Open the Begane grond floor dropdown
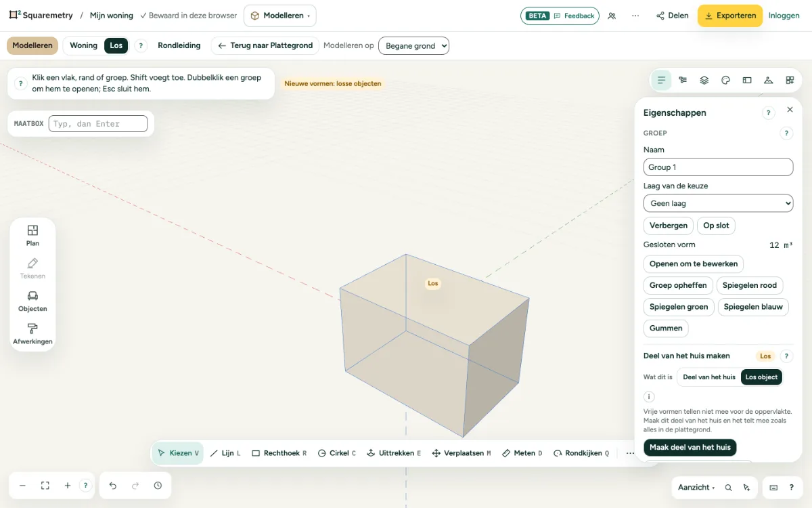Image resolution: width=812 pixels, height=508 pixels. click(413, 45)
